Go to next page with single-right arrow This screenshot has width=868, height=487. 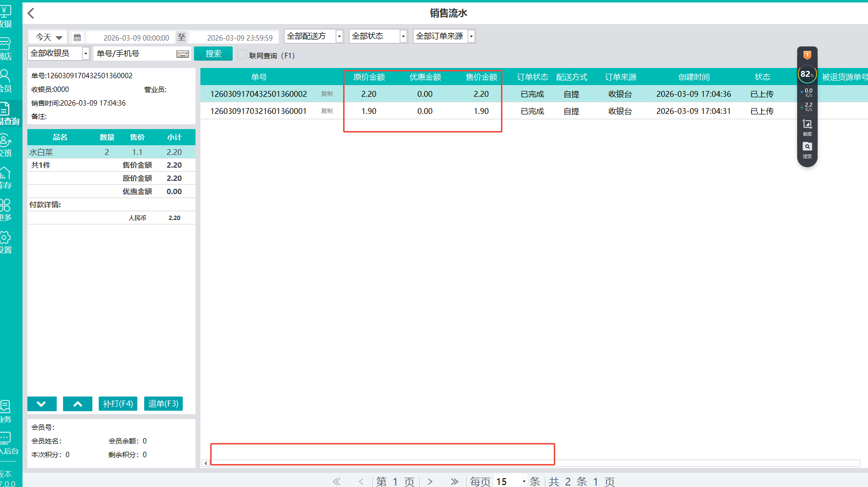click(430, 482)
